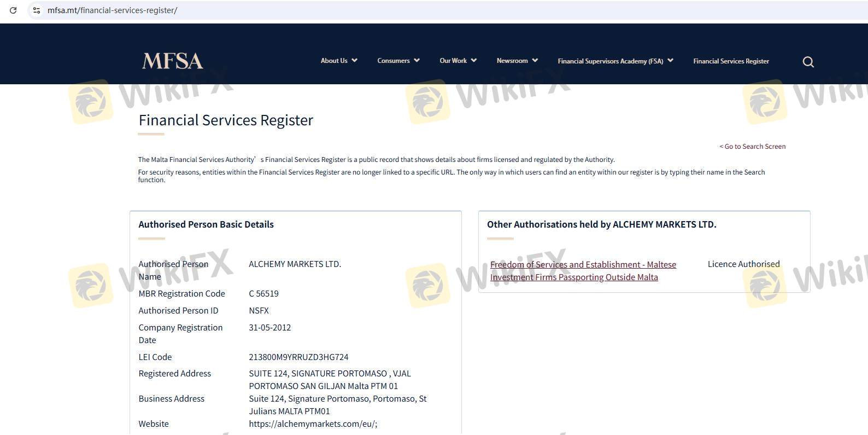The height and width of the screenshot is (435, 868).
Task: Open the Our Work menu
Action: pyautogui.click(x=453, y=61)
